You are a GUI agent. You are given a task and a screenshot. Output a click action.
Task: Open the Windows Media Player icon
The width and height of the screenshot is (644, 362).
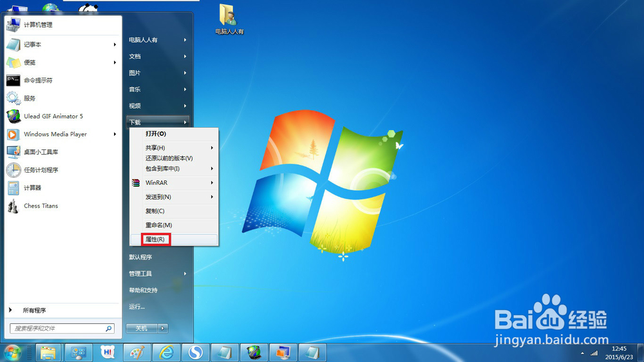pos(13,135)
